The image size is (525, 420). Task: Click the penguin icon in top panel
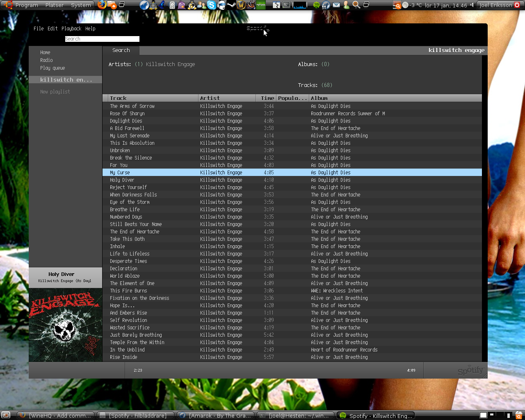point(192,5)
